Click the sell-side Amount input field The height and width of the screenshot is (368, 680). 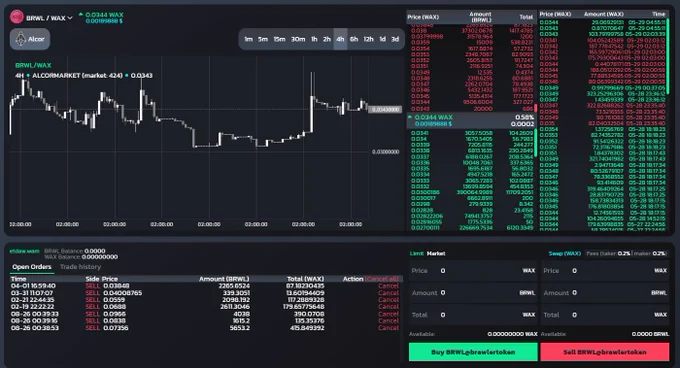605,293
